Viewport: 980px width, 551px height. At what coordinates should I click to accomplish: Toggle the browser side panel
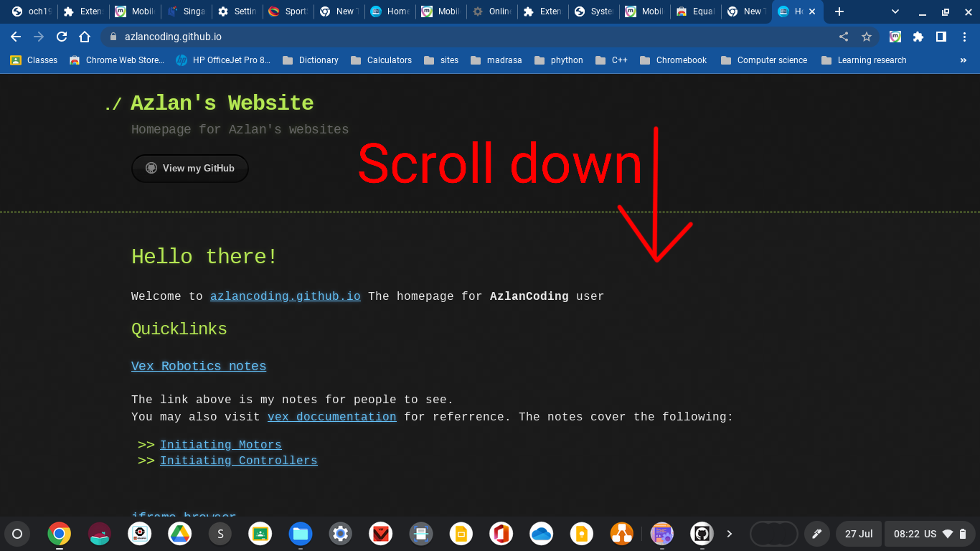[941, 37]
